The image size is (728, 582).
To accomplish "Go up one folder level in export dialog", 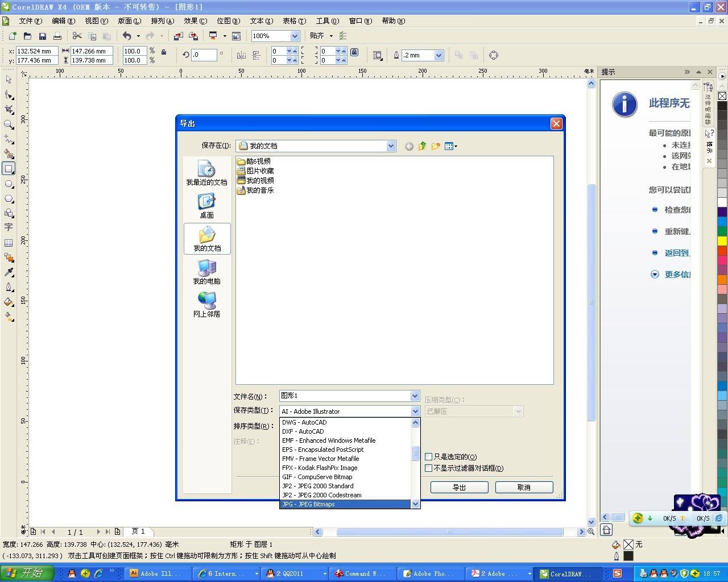I will (x=422, y=146).
